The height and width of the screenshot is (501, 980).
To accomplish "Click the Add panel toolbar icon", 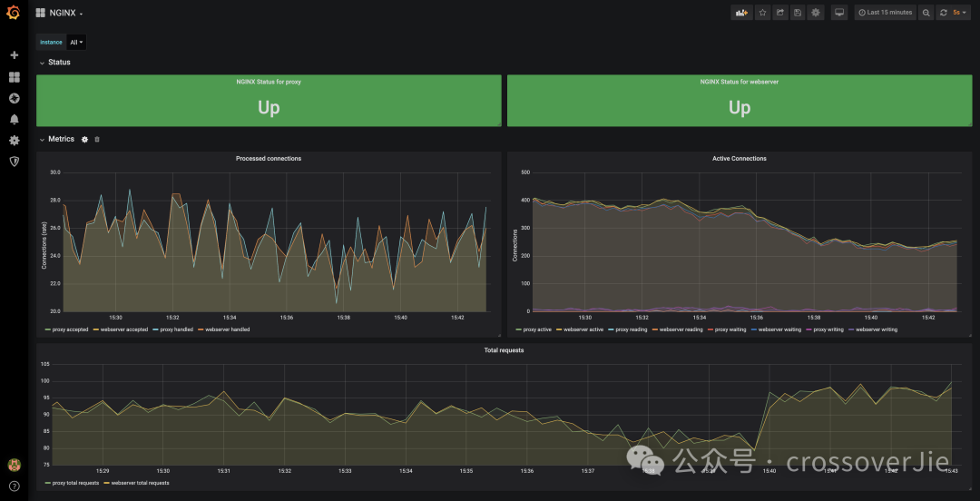I will [741, 13].
